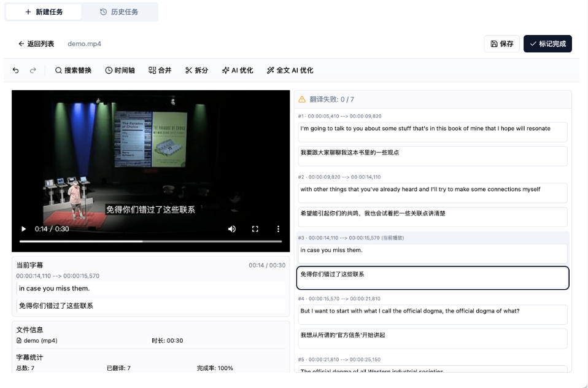588x388 pixels.
Task: Open video more-options menu
Action: 278,229
